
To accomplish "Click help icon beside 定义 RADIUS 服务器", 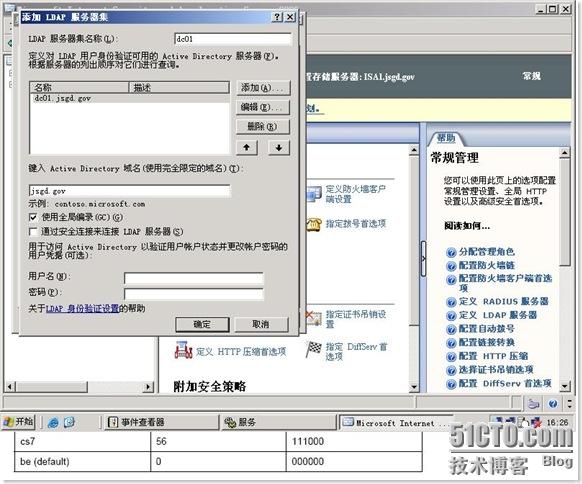I will click(x=451, y=302).
